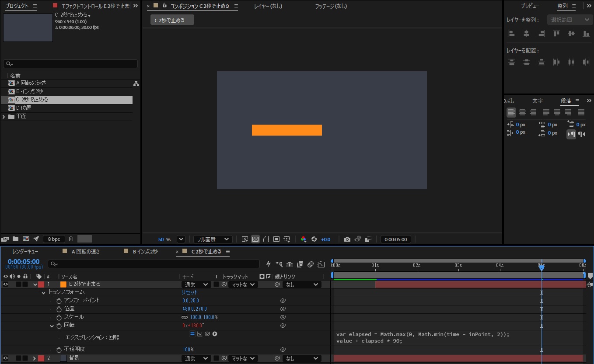This screenshot has height=364, width=594.
Task: Hide the E 2秒で止まる layer eye
Action: [6, 284]
